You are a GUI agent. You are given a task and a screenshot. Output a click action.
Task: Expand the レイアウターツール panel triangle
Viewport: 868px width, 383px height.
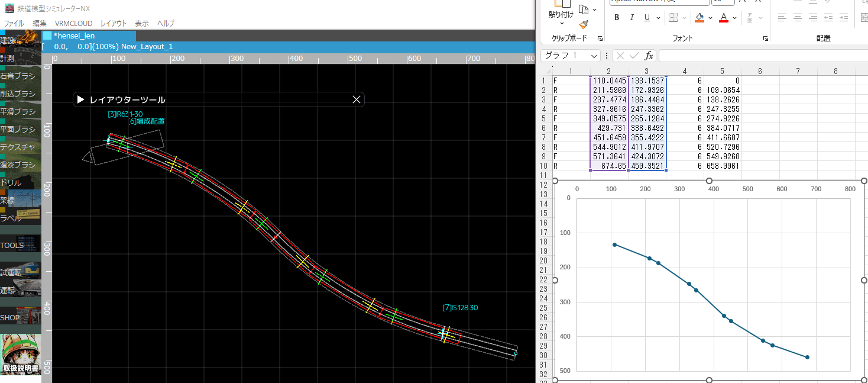(x=81, y=100)
